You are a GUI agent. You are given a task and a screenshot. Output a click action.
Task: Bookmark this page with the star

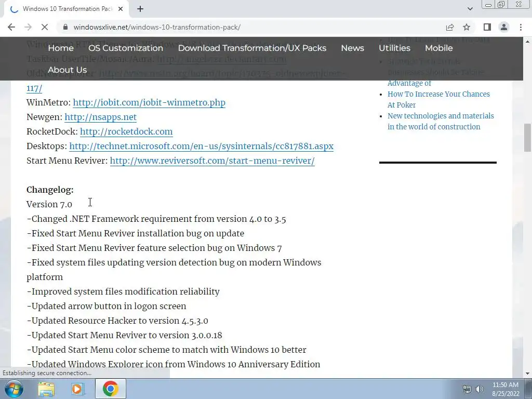[467, 27]
